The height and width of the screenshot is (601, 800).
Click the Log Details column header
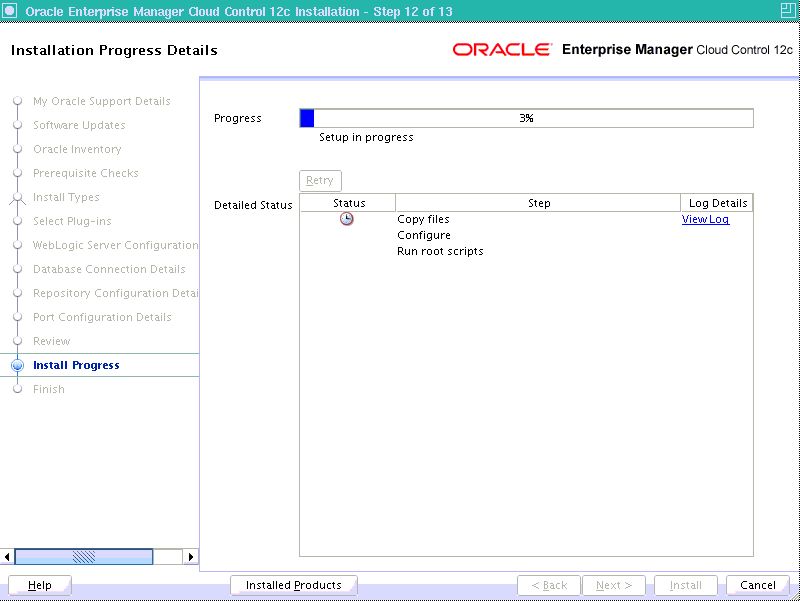click(717, 203)
